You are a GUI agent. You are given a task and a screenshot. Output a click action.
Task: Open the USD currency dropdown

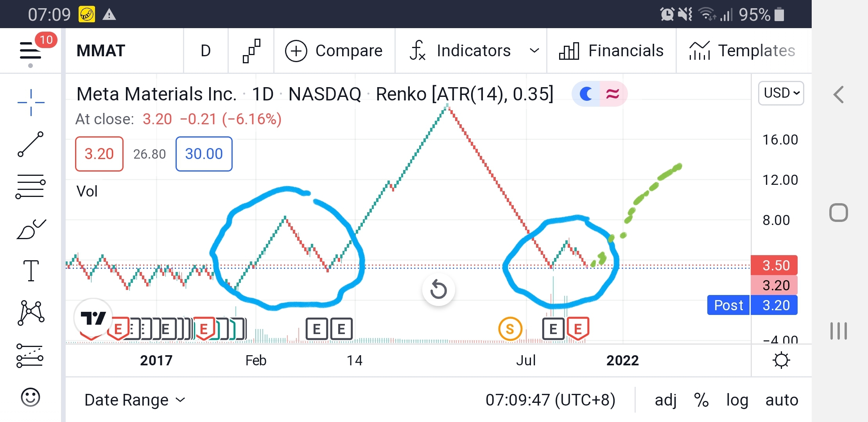(x=781, y=93)
